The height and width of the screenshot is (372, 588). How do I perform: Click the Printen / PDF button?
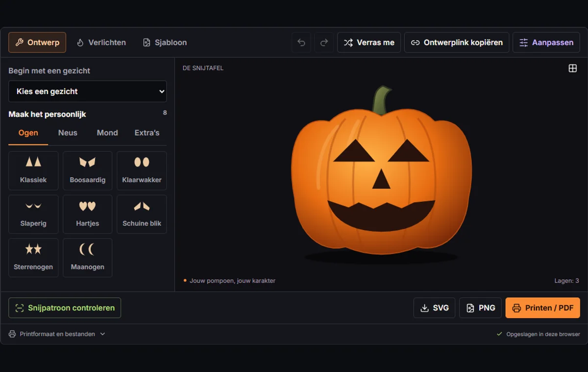[x=543, y=308]
